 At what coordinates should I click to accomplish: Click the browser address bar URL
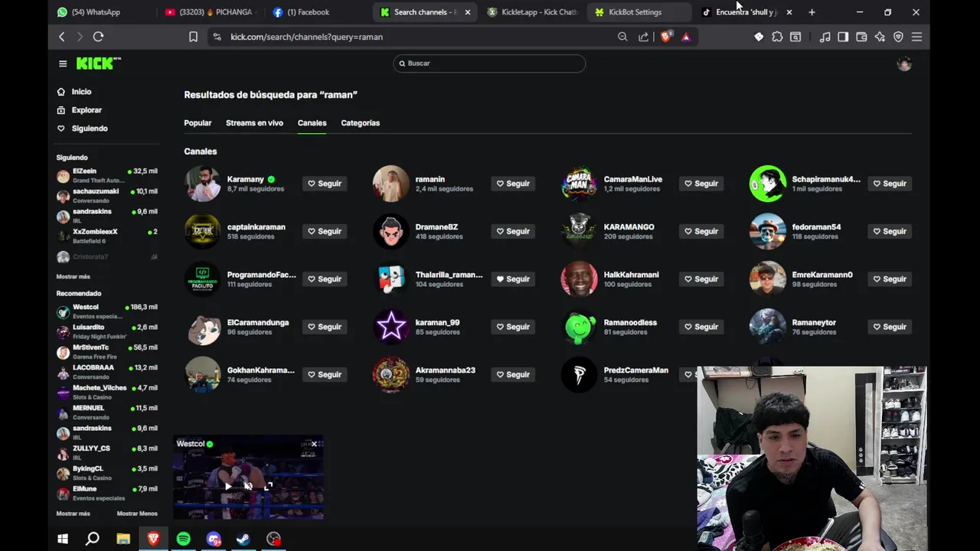(306, 37)
